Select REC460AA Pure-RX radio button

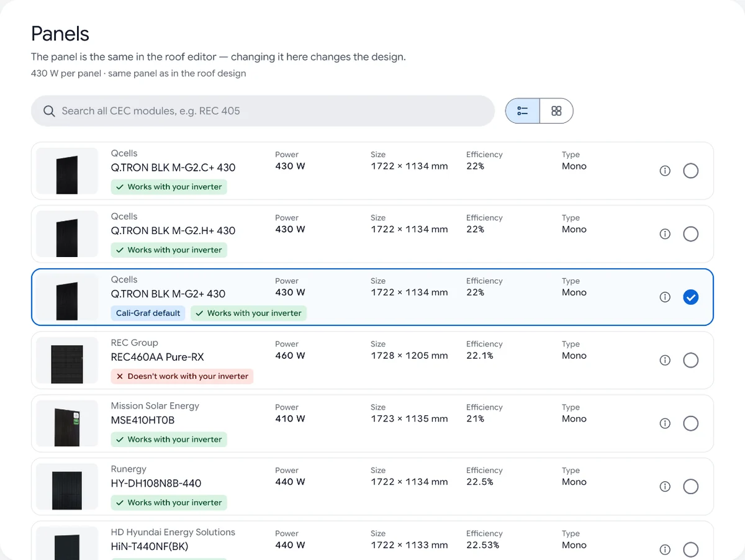tap(690, 360)
